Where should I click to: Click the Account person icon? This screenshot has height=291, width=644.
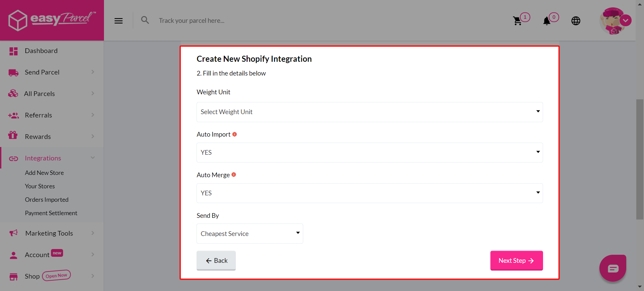click(x=13, y=255)
